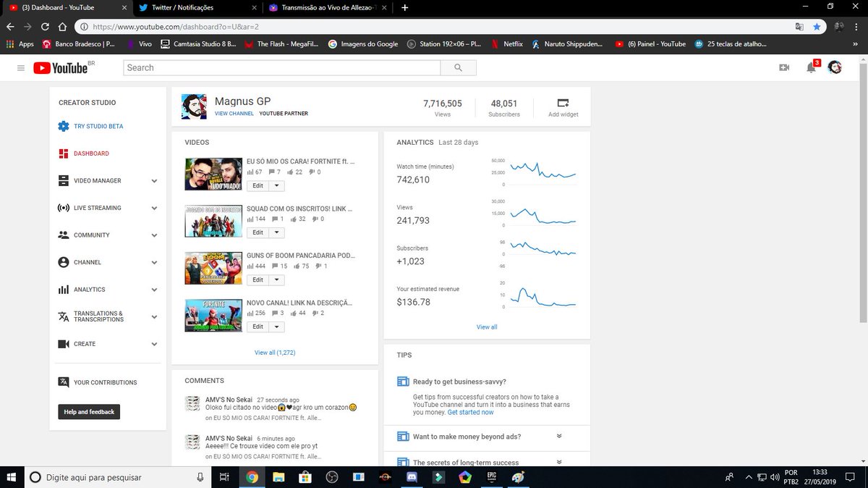Click the Watch time analytics chart
Screen dimensions: 868x488
tap(543, 172)
